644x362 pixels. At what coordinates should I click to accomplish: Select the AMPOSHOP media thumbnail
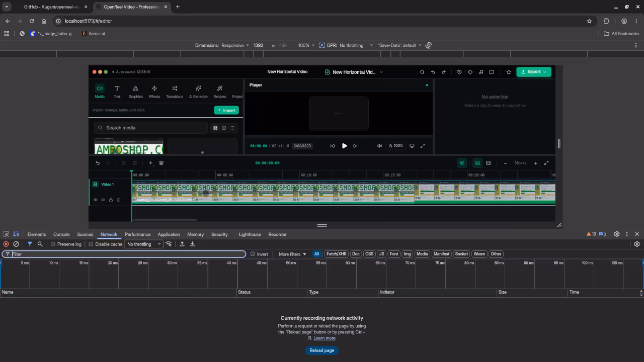click(x=129, y=147)
